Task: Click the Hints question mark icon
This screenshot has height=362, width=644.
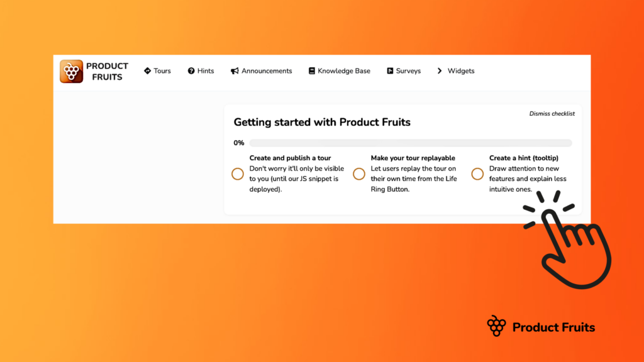Action: (x=190, y=70)
